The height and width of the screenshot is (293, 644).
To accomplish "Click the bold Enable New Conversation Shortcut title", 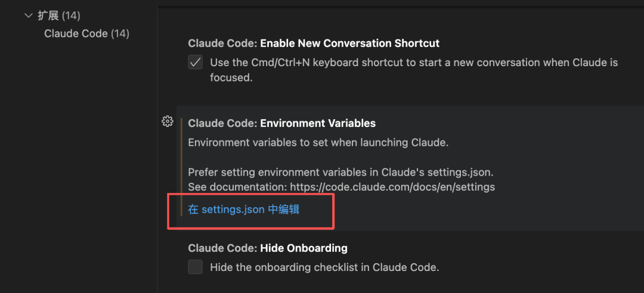I will (350, 43).
